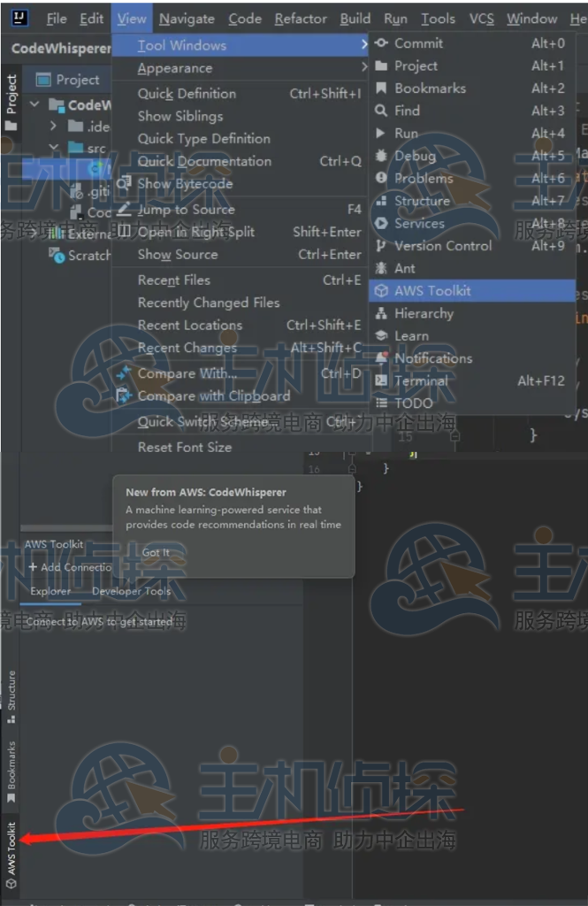Click the Bookmarks ribbon icon in submenu
Viewport: 588px width, 906px height.
coord(381,88)
